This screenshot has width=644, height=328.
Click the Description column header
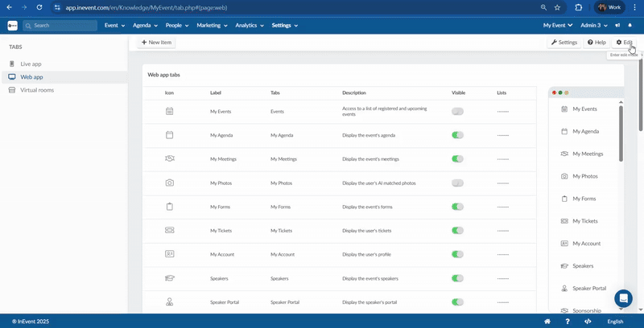pos(354,93)
